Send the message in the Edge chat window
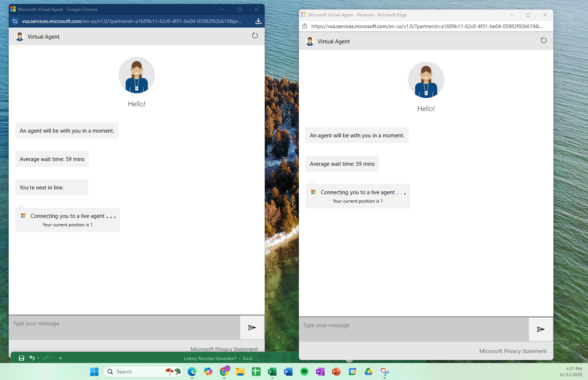Image resolution: width=588 pixels, height=380 pixels. point(541,329)
